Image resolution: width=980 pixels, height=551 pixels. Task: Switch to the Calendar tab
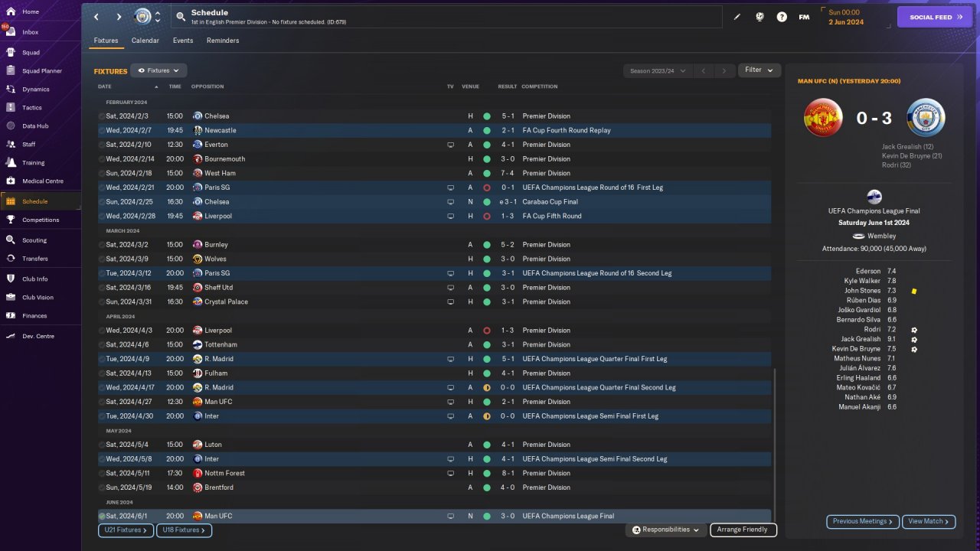pyautogui.click(x=145, y=41)
